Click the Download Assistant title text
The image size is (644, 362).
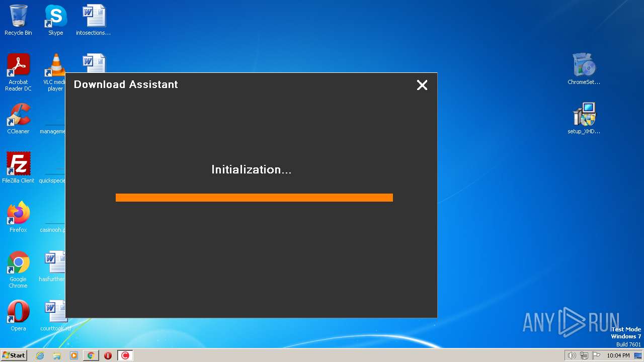(x=126, y=84)
